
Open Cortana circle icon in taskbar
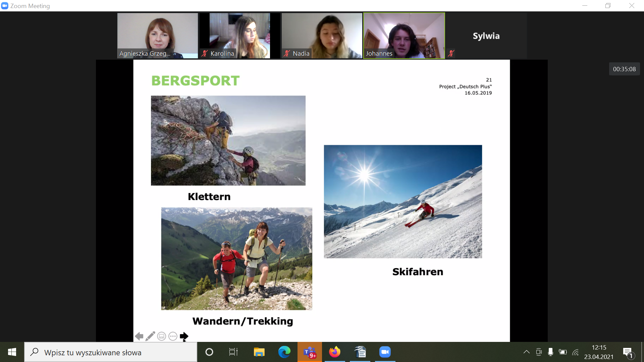tap(209, 352)
